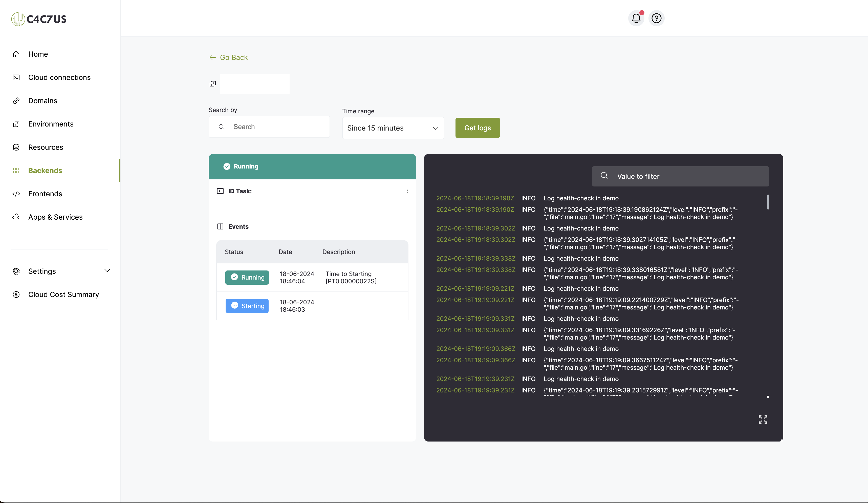Screen dimensions: 868x503
Task: Click the Apps & Services puzzle icon
Action: click(x=16, y=217)
